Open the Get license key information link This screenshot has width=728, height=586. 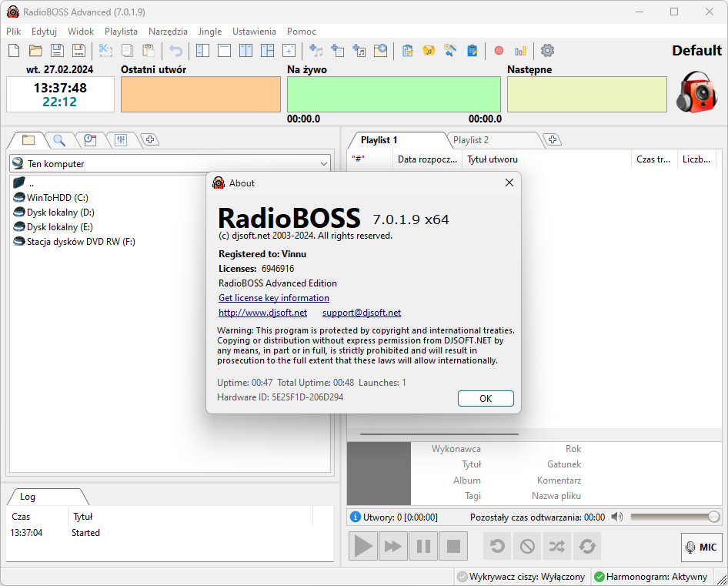coord(274,298)
